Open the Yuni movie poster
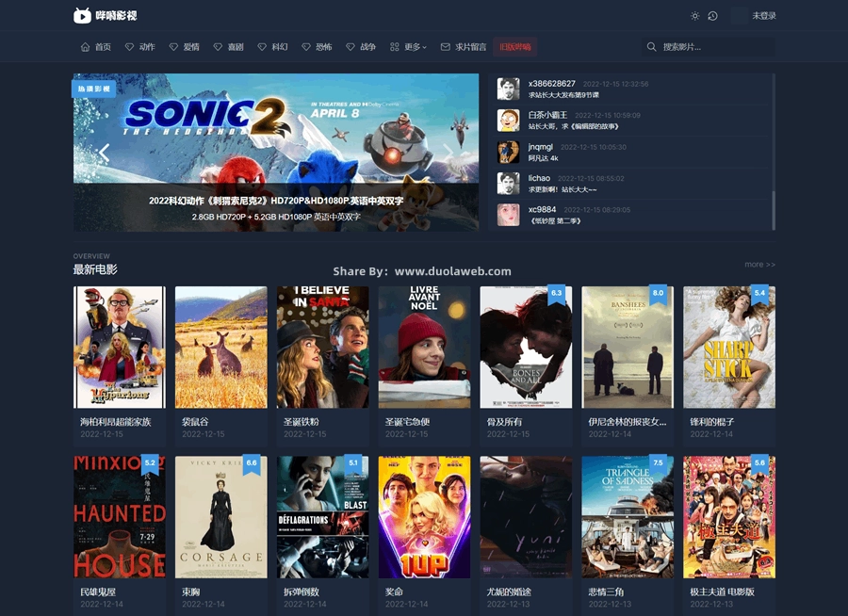 [526, 517]
